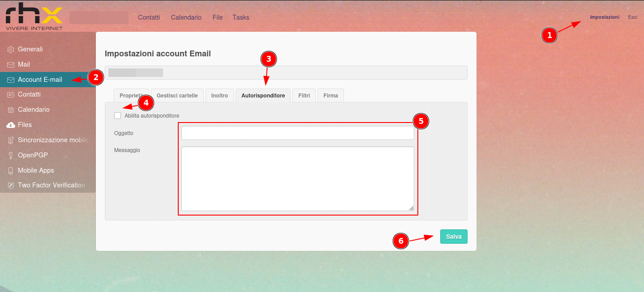Image resolution: width=644 pixels, height=292 pixels.
Task: Open Contatti in the top navigation
Action: click(x=149, y=17)
